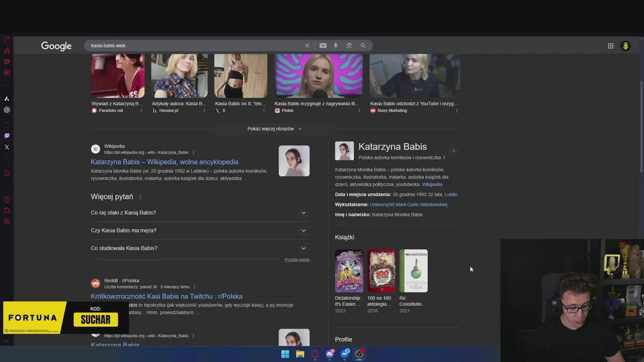The height and width of the screenshot is (362, 644).
Task: Open 'Kasia Babis rezygnuje z nagrywania' image
Action: pyautogui.click(x=318, y=76)
